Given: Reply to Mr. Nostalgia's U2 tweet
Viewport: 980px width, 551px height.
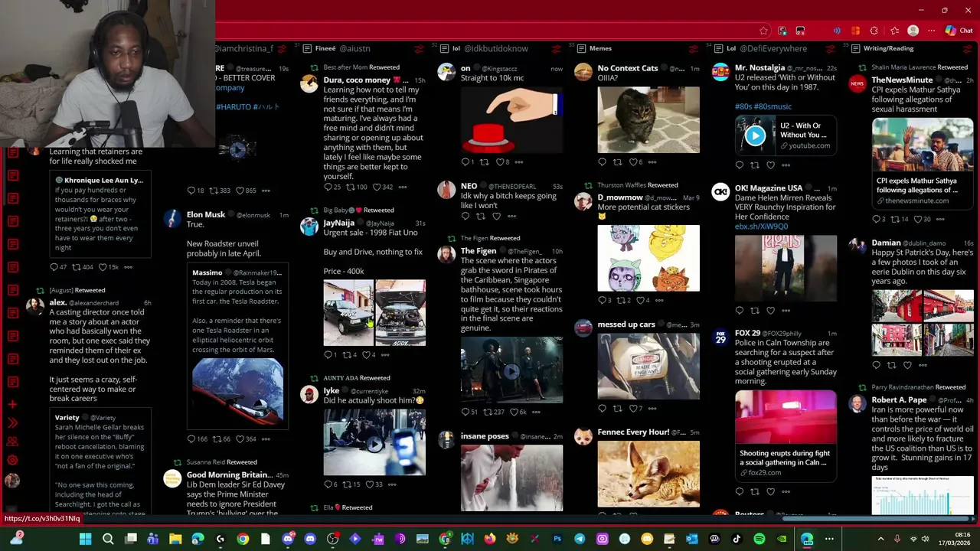Looking at the screenshot, I should click(739, 165).
